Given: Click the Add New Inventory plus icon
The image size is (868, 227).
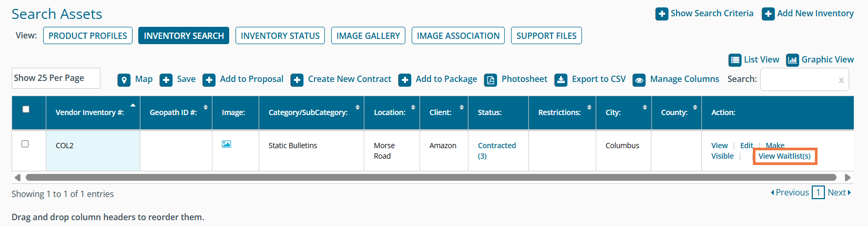Looking at the screenshot, I should 768,14.
